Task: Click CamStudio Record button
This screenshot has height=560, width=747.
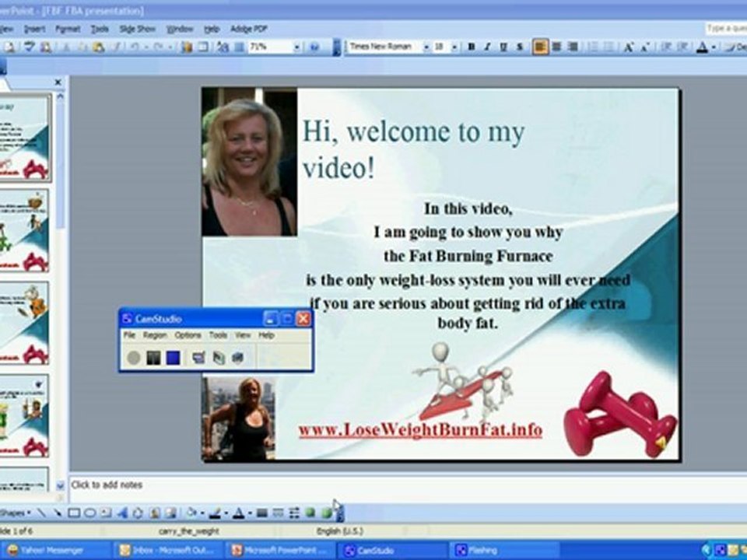Action: tap(134, 358)
